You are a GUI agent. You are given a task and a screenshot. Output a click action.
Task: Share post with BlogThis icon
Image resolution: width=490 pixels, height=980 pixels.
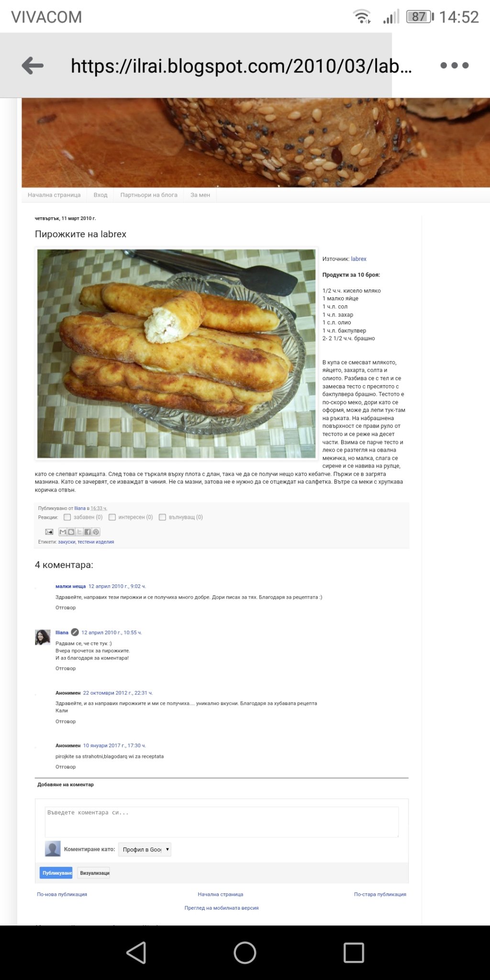71,532
